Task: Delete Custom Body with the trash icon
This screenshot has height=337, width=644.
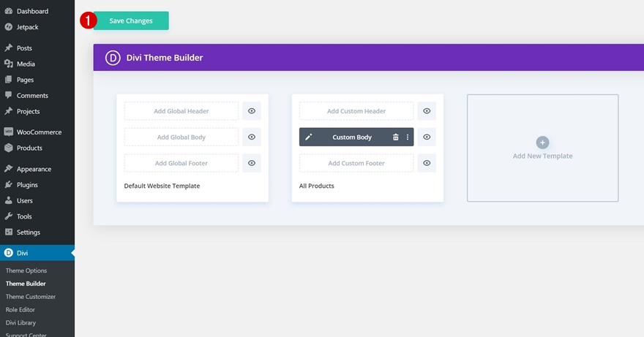Action: click(396, 137)
